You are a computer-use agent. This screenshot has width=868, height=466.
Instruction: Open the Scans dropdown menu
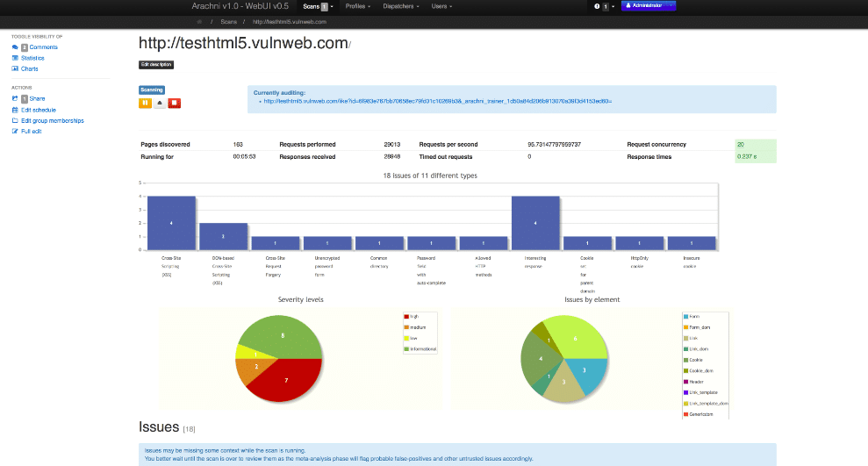pyautogui.click(x=318, y=7)
